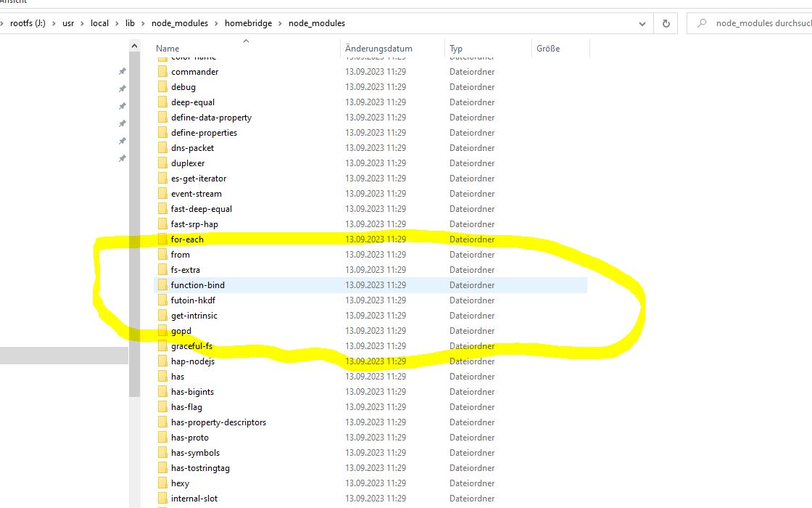Screen dimensions: 812x508
Task: Select the hap-nodejs folder icon
Action: click(x=162, y=361)
